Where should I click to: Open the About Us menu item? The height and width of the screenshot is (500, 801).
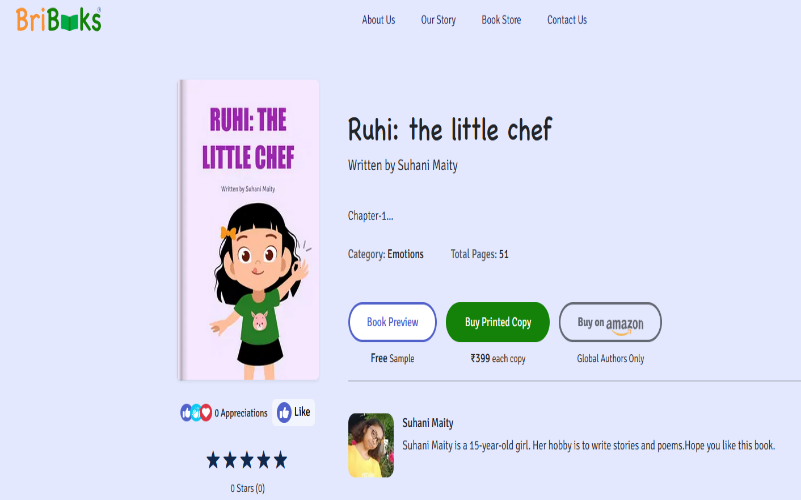point(379,20)
